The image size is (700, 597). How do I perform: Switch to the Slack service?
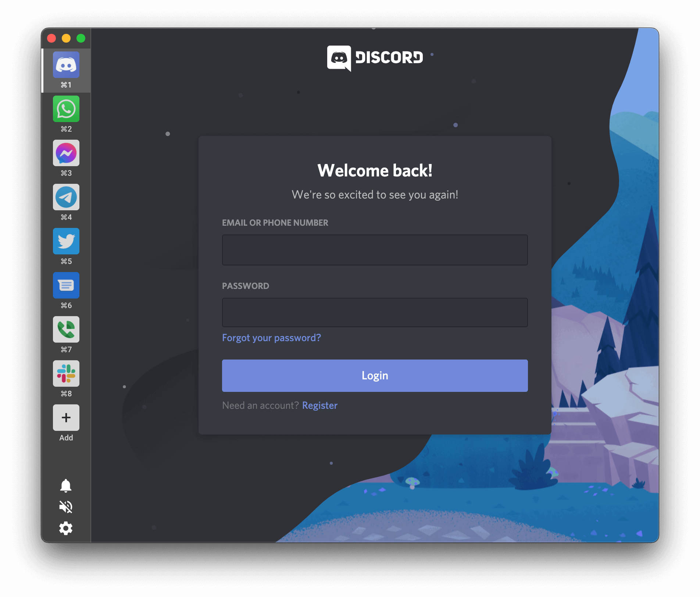[x=66, y=374]
